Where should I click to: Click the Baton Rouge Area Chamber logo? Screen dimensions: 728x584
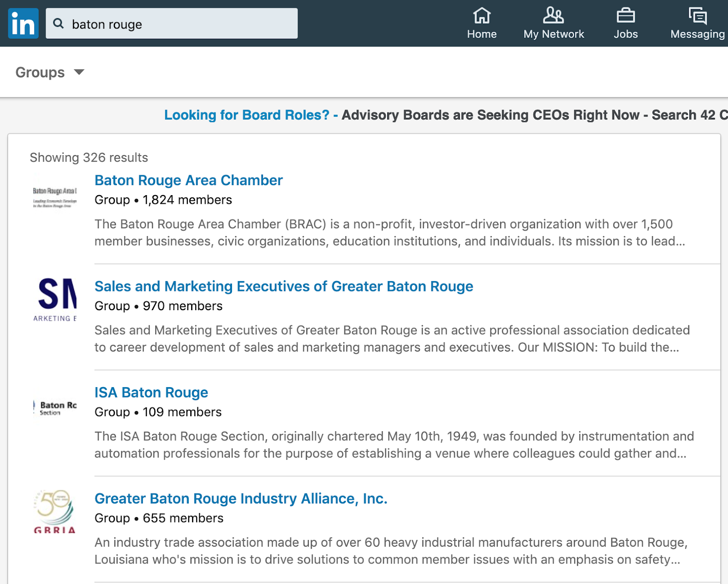(55, 196)
